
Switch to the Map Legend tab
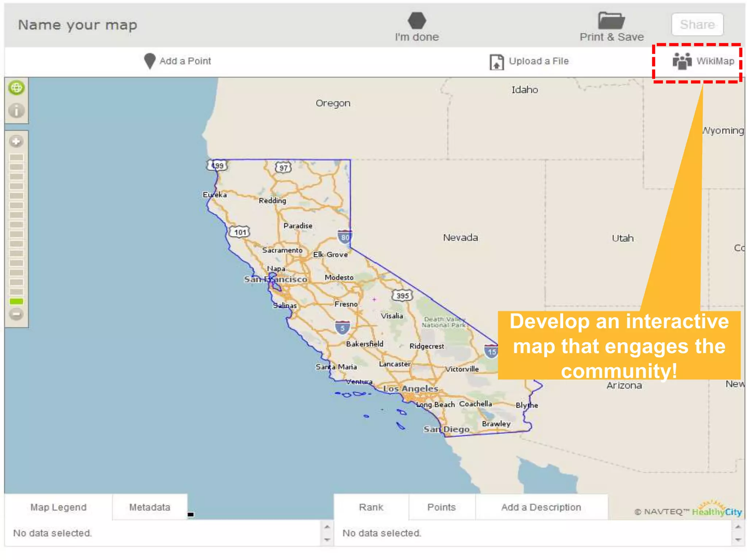point(58,507)
